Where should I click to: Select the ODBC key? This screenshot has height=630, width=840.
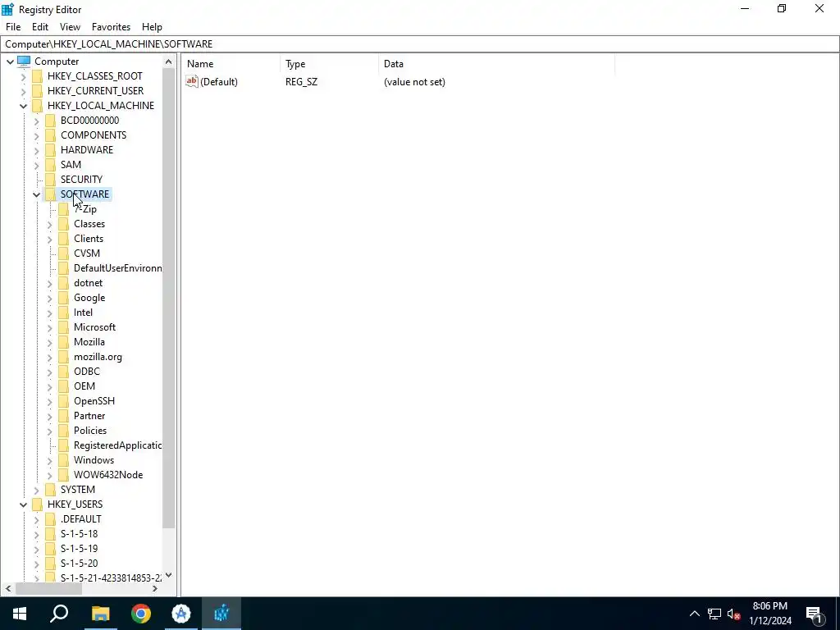click(x=87, y=372)
